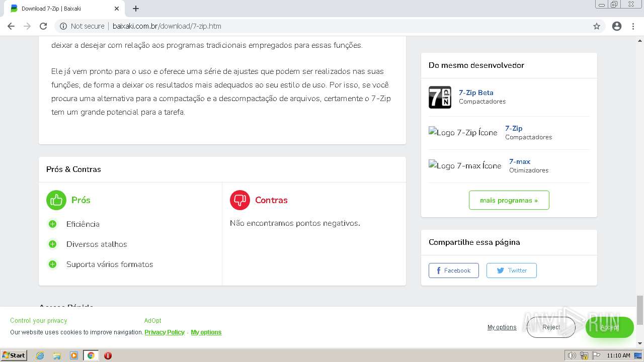Click the Control your privacy text
Screen dimensions: 644x362
point(38,321)
